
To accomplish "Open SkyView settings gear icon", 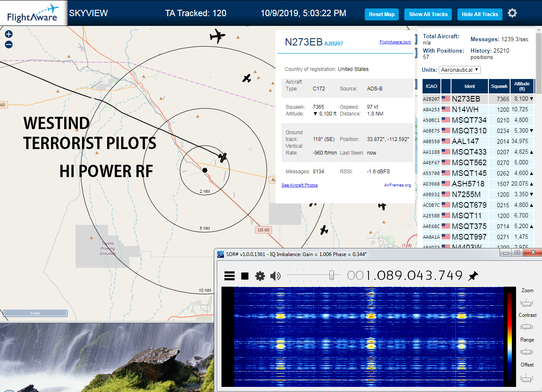I will click(x=512, y=13).
